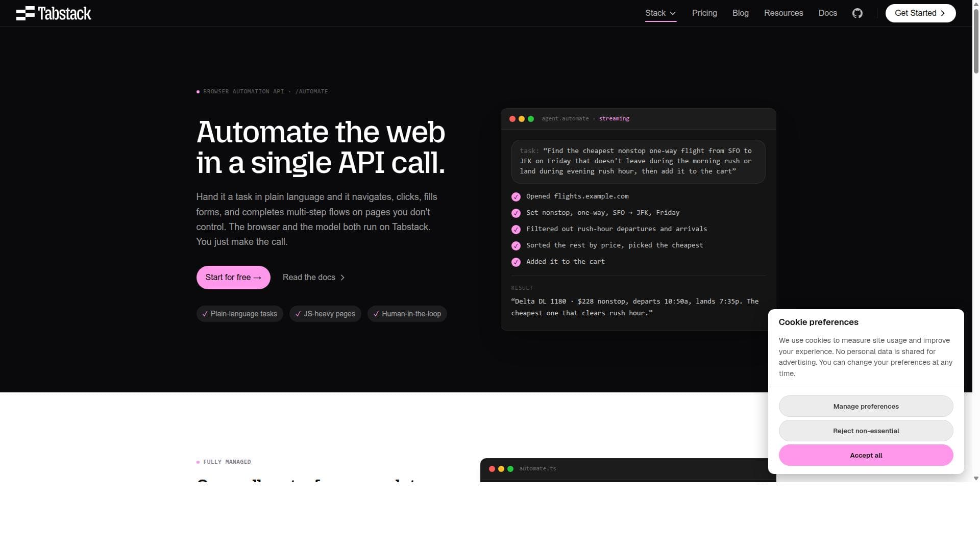The image size is (980, 551).
Task: Click the Automate the web heading
Action: (x=321, y=147)
